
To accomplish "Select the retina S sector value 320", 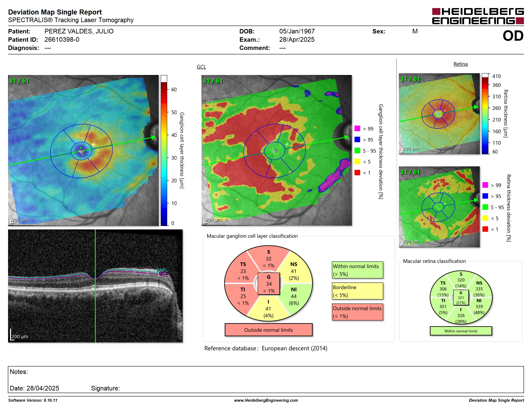I will point(461,280).
